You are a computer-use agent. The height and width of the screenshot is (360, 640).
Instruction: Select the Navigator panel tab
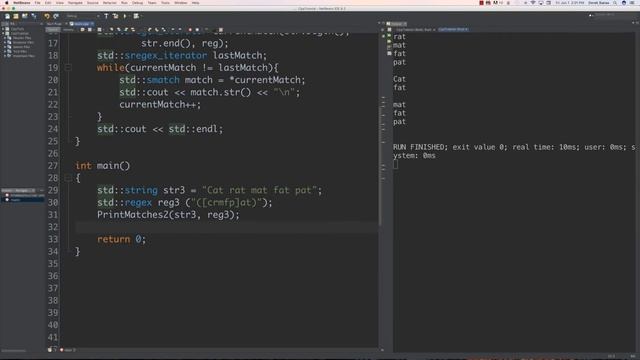coord(18,191)
